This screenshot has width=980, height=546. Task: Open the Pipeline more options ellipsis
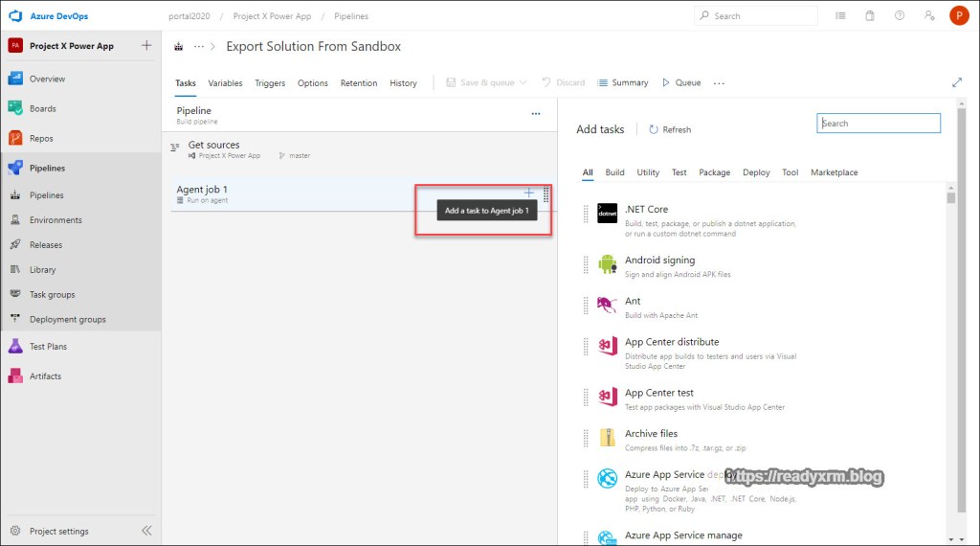[536, 113]
